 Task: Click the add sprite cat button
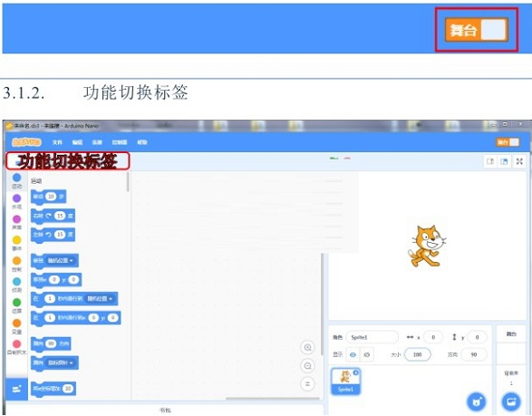click(477, 401)
